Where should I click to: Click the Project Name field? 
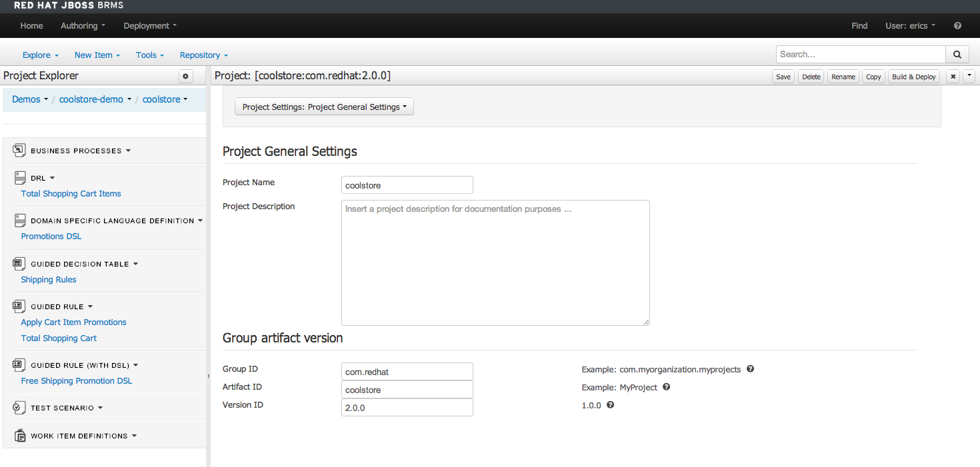[407, 185]
